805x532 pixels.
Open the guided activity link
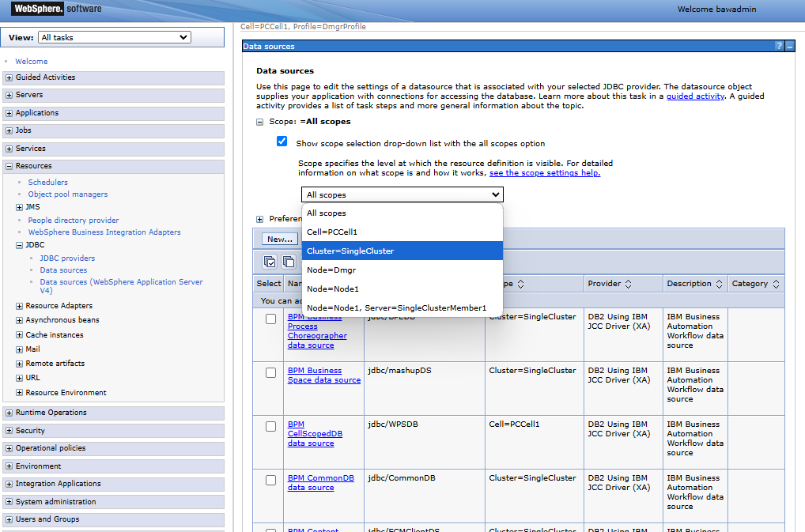point(695,96)
